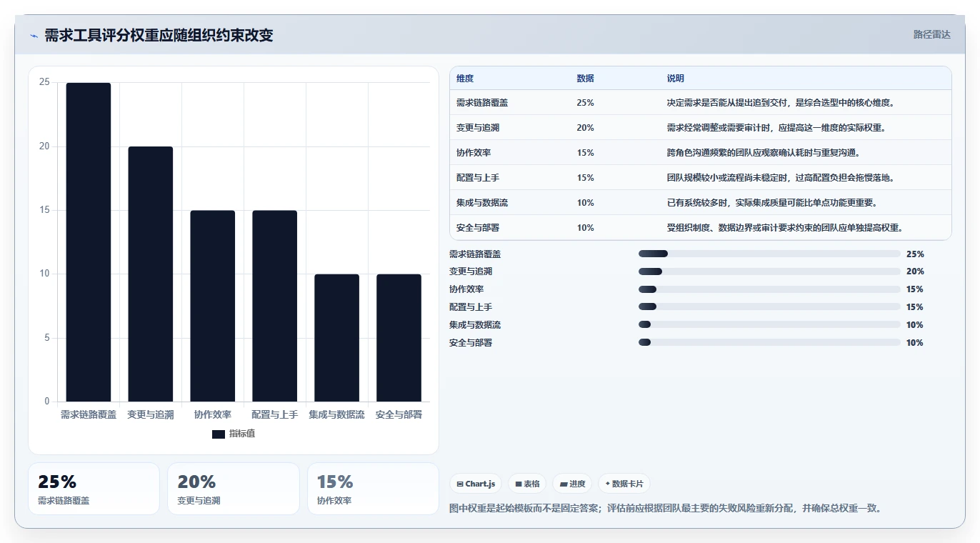Click the 维度 table column header
980x543 pixels.
click(465, 79)
